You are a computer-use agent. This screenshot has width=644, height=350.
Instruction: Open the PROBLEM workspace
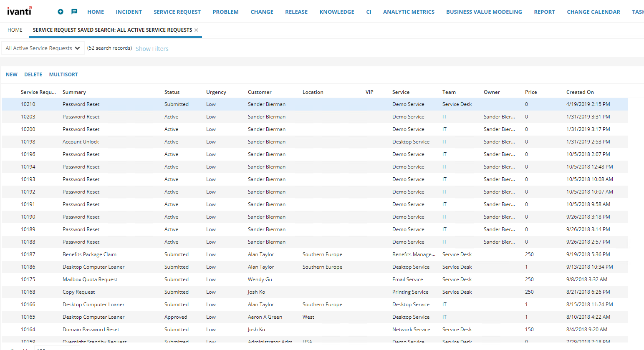click(x=226, y=12)
